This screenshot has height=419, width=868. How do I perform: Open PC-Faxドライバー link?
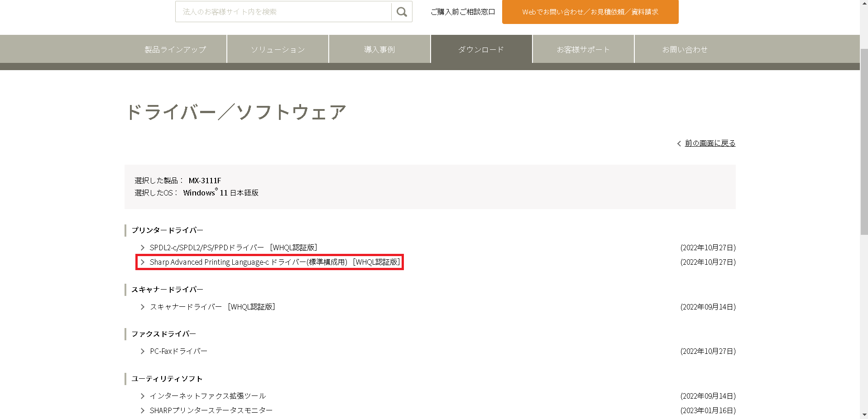coord(178,351)
